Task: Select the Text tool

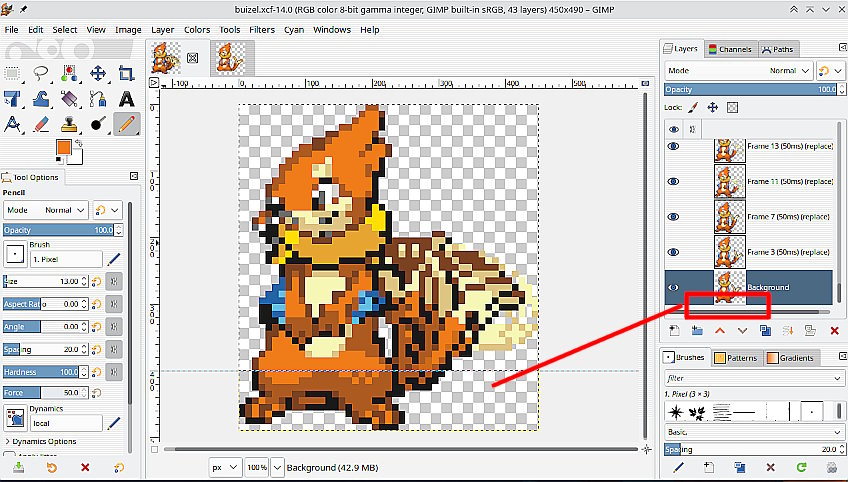Action: [x=127, y=99]
